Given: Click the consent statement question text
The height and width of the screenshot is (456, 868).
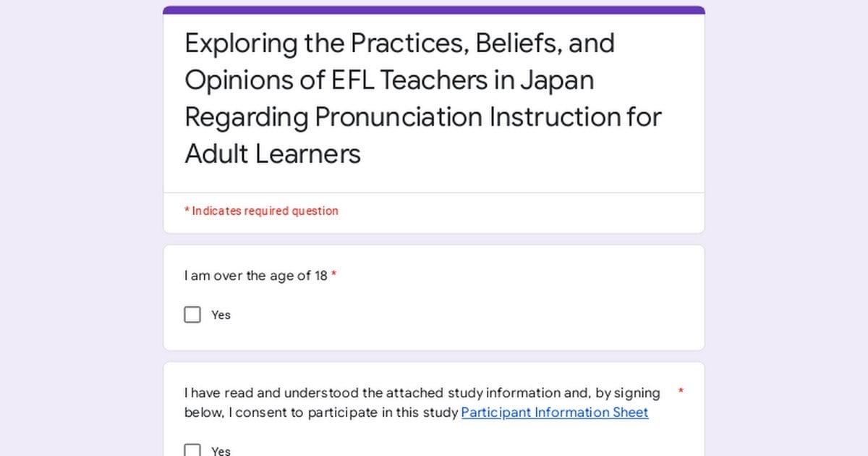Looking at the screenshot, I should [x=422, y=402].
